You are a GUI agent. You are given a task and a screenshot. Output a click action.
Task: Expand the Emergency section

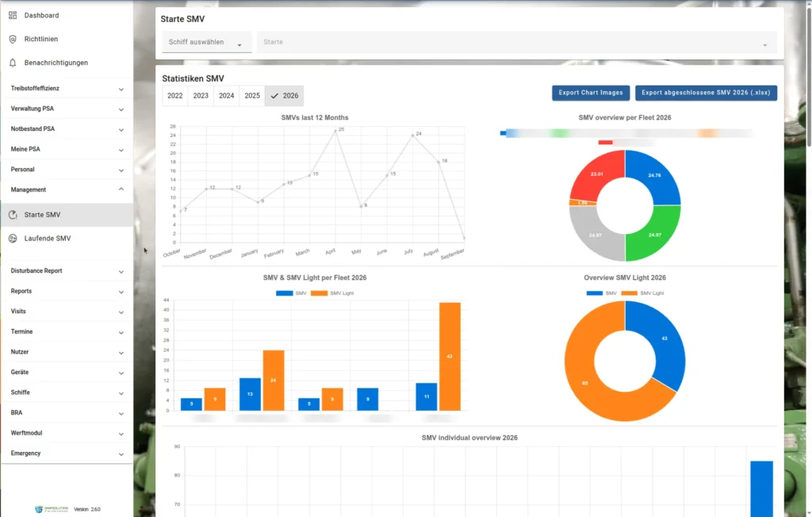tap(67, 454)
